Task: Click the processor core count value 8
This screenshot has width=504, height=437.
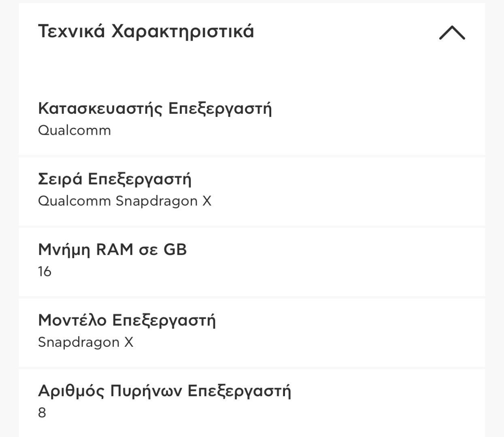Action: tap(42, 413)
